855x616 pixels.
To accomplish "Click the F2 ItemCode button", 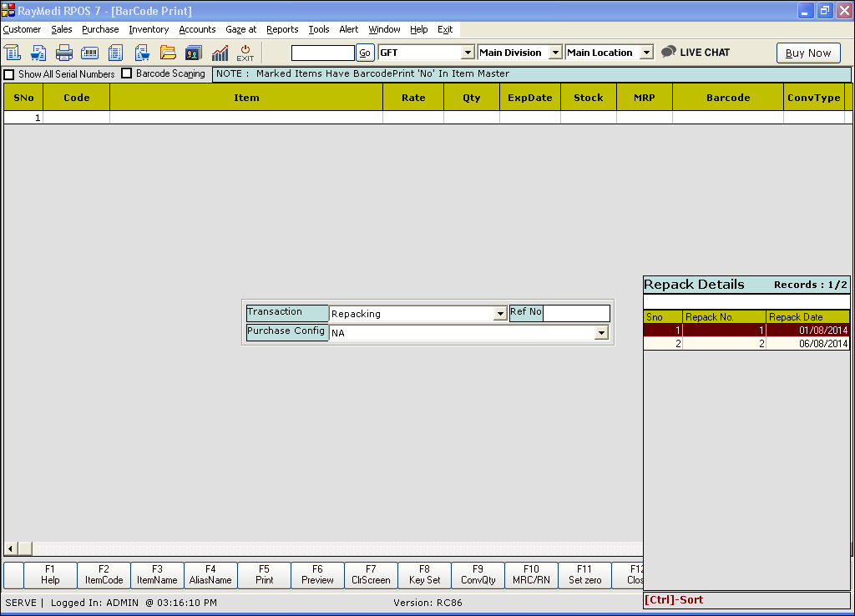I will tap(104, 575).
